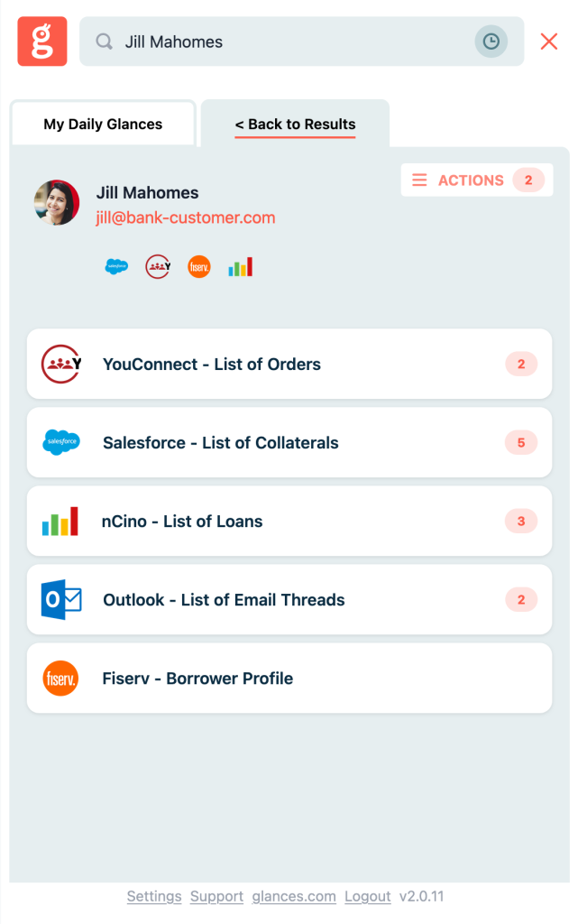Select Back to Results tab
This screenshot has width=578, height=924.
[295, 124]
